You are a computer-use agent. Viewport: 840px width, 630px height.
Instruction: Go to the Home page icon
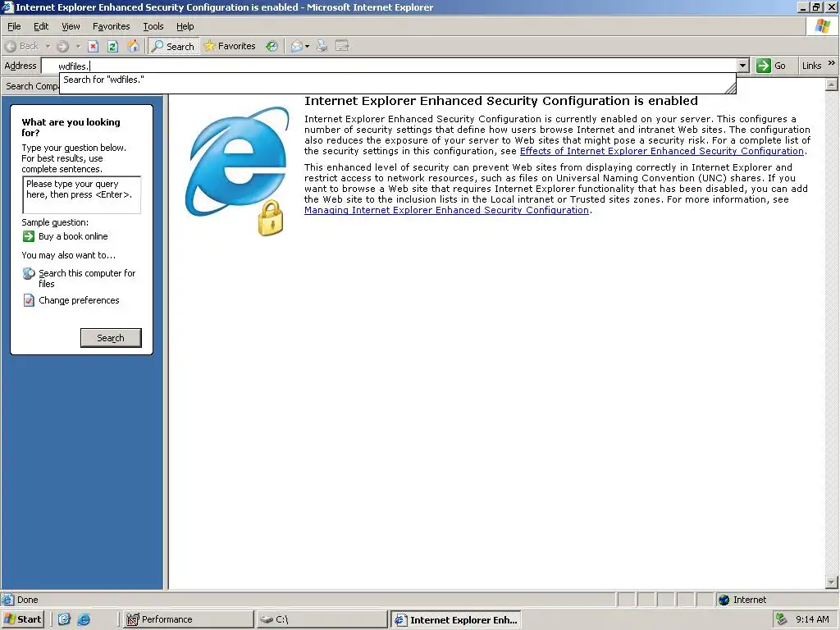coord(133,46)
